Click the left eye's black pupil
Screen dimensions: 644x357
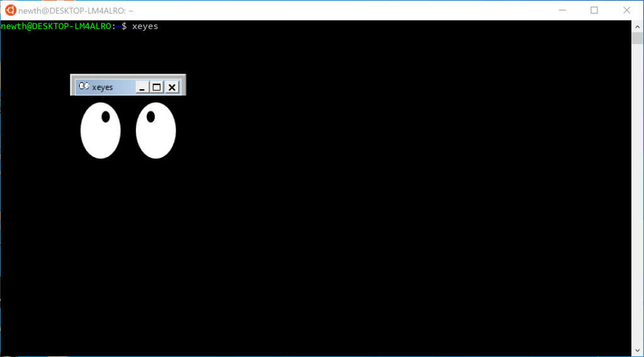106,116
